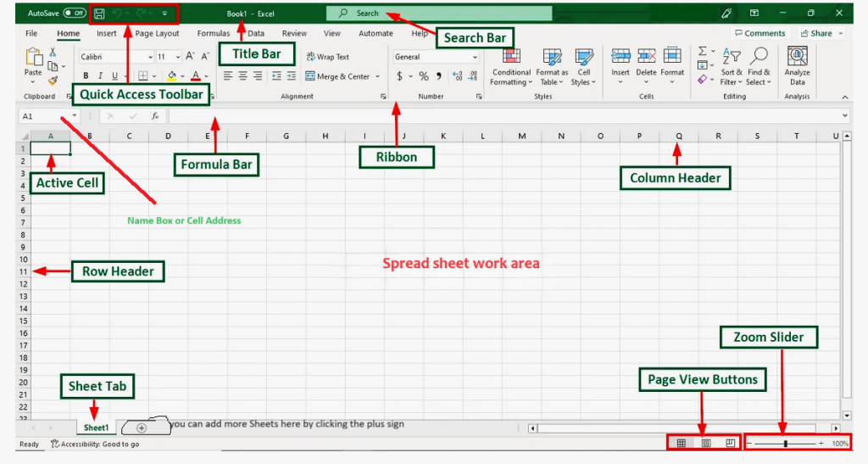Open the File menu
This screenshot has height=464, width=868.
pyautogui.click(x=31, y=33)
